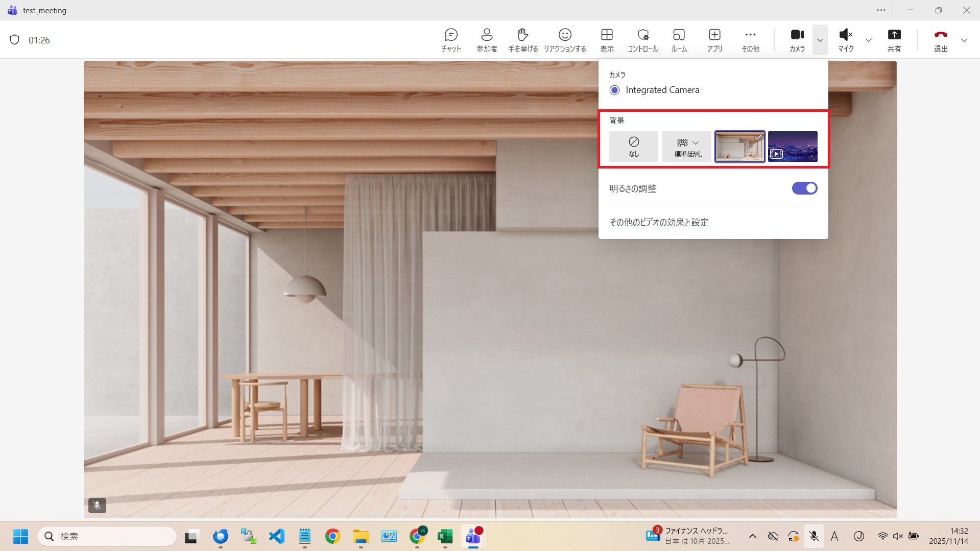Open その他のビデオの効果と設定 link
This screenshot has width=980, height=551.
tap(659, 222)
